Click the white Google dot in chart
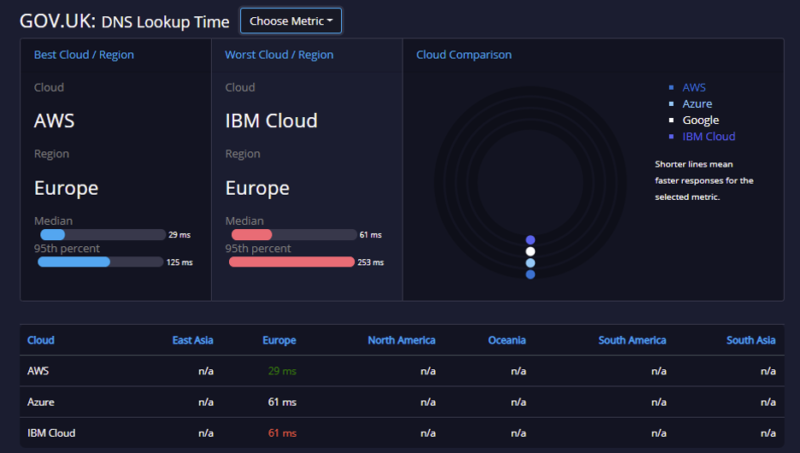 pos(531,251)
